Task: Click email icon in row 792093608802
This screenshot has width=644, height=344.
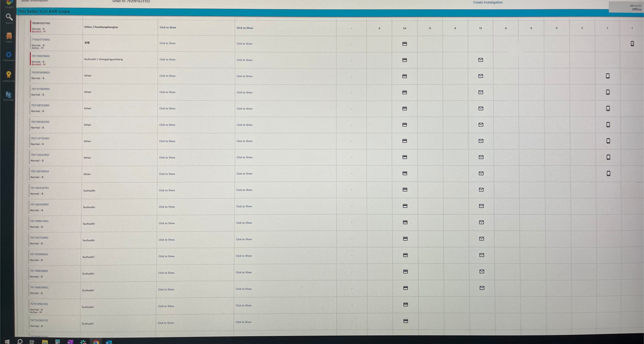Action: (x=480, y=76)
